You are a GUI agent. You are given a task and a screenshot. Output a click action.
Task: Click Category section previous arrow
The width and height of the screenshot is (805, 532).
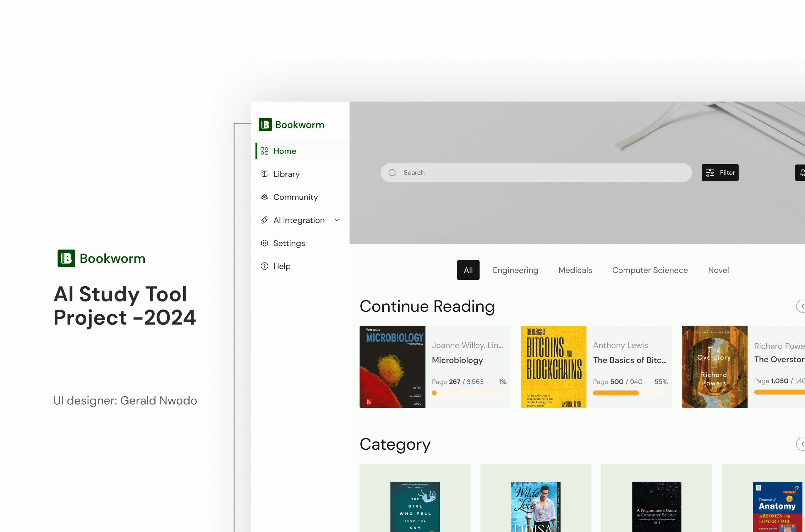(801, 444)
